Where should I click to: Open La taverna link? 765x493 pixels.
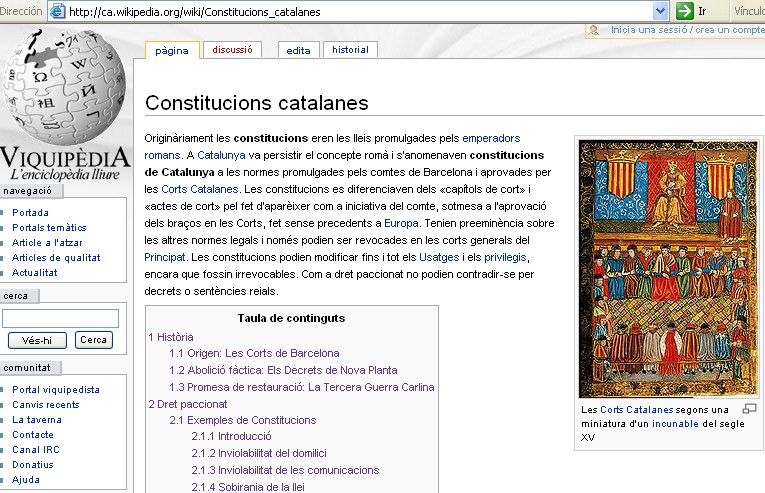37,419
